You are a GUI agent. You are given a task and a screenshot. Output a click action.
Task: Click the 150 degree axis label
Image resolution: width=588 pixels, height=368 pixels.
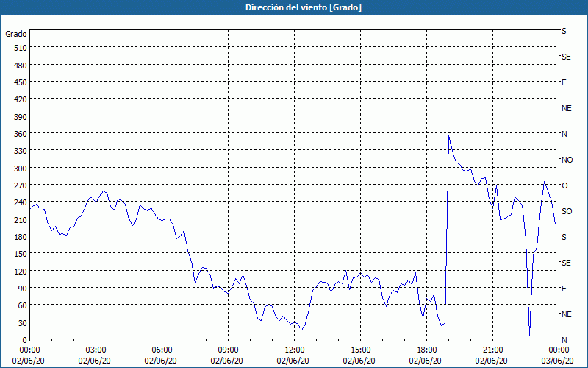[x=21, y=254]
